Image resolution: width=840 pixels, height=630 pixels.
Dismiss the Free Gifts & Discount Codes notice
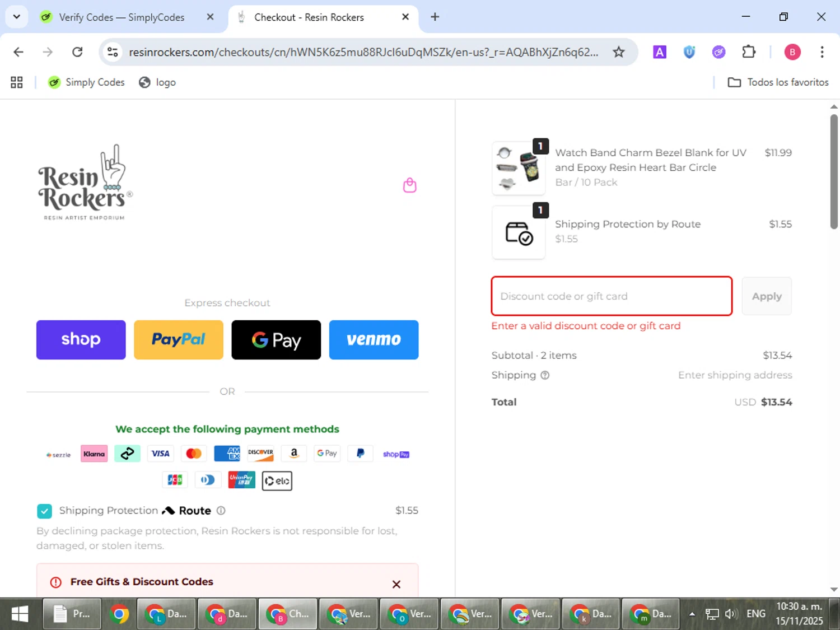[396, 584]
